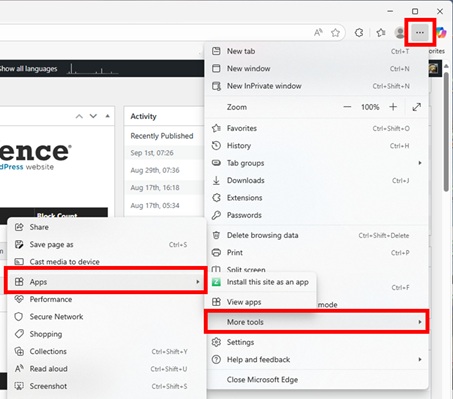The height and width of the screenshot is (399, 453).
Task: Open Secure Network option
Action: pyautogui.click(x=106, y=316)
